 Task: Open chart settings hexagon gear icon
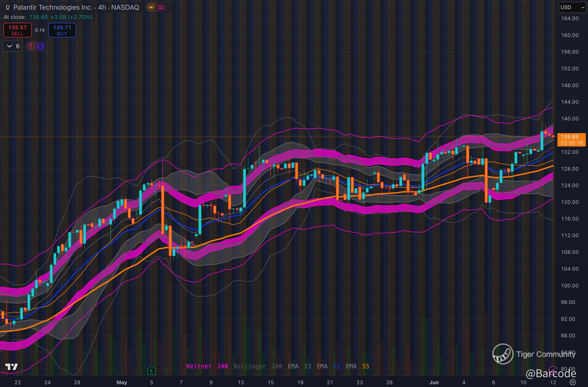pyautogui.click(x=573, y=382)
